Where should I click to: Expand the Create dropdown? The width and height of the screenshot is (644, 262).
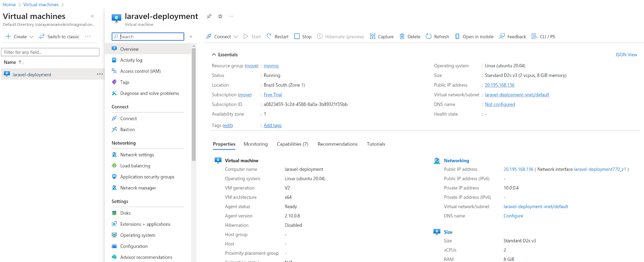(x=31, y=37)
